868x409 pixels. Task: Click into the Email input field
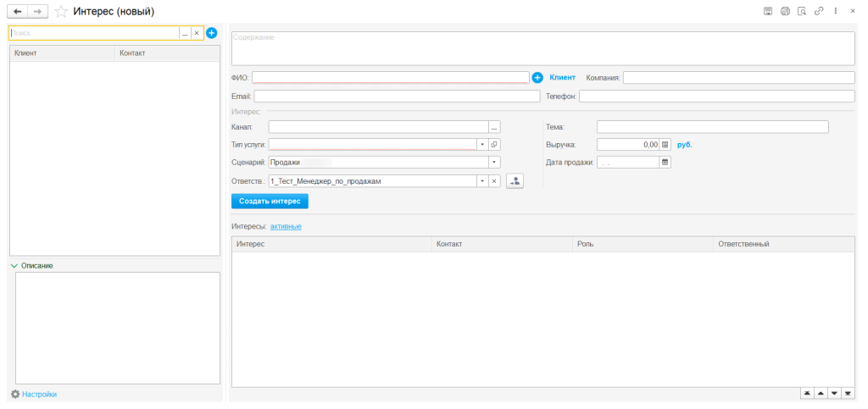(396, 97)
